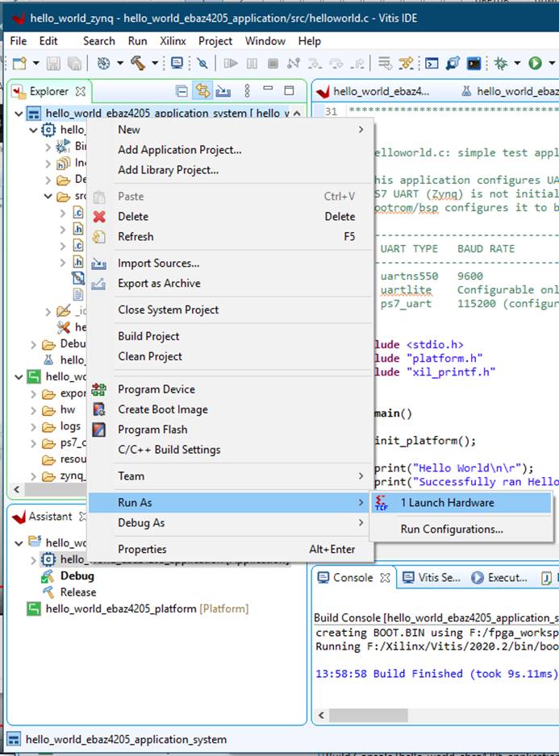Click the New file toolbar icon

pos(18,63)
